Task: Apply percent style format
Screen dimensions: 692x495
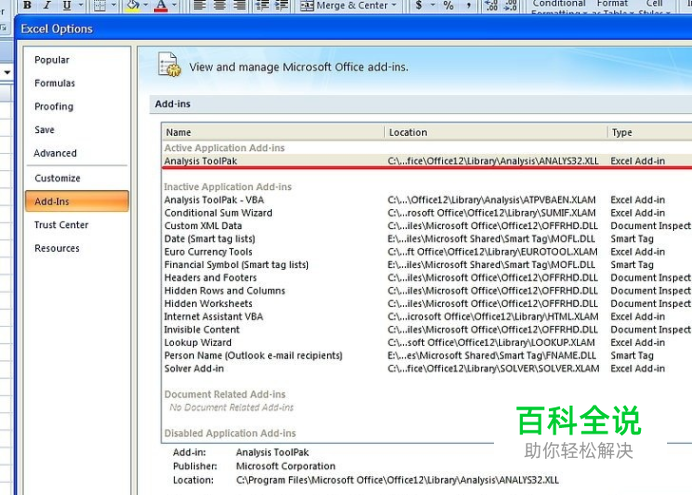Action: (449, 5)
